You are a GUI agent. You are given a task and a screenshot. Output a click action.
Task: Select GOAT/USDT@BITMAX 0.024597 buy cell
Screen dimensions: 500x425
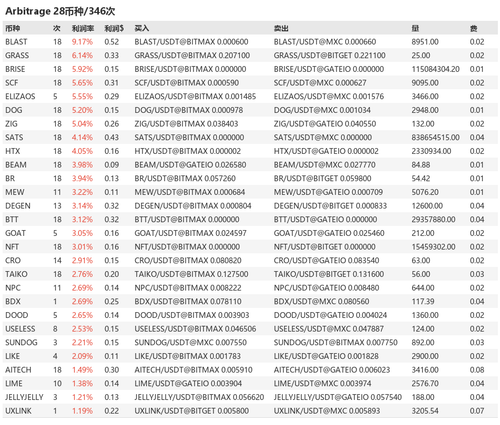click(x=191, y=233)
